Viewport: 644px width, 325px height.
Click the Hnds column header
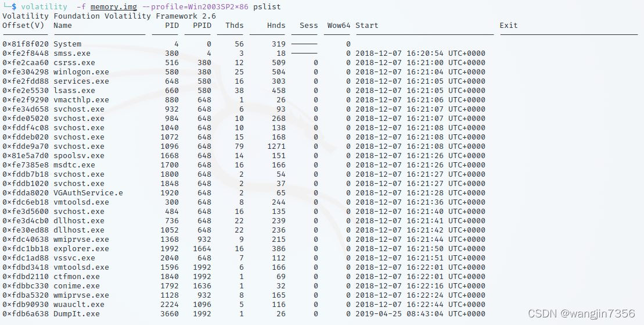[x=276, y=26]
